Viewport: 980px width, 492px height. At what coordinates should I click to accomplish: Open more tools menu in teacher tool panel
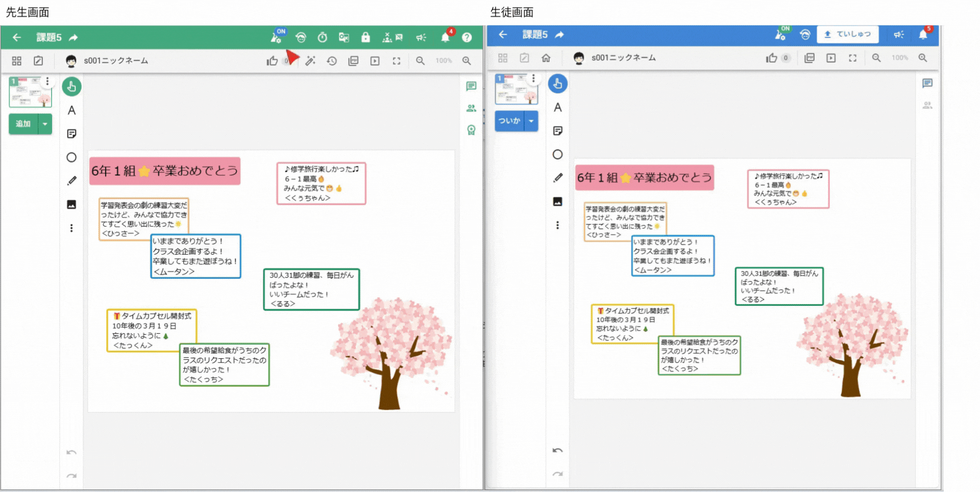[x=71, y=228]
